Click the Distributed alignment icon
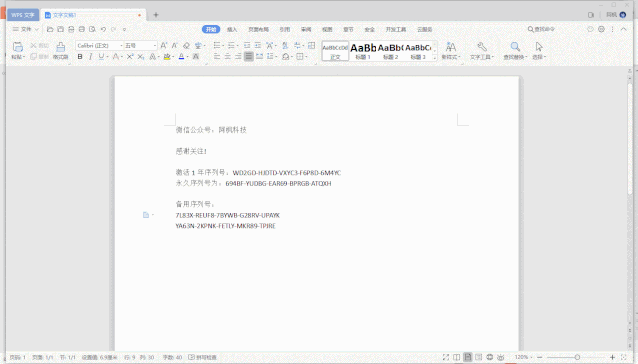This screenshot has height=364, width=638. (x=259, y=57)
